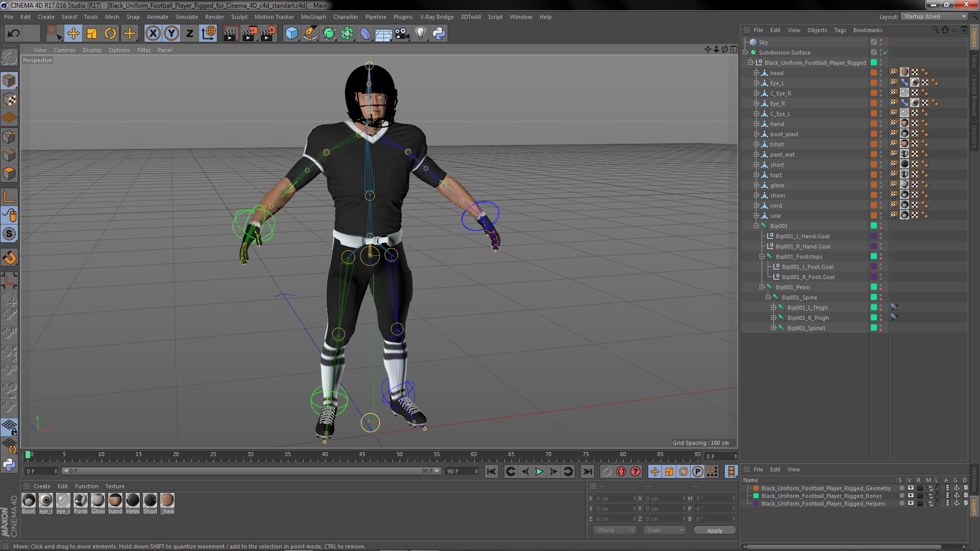Open the MoGraph menu
This screenshot has height=551, width=980.
tap(313, 17)
